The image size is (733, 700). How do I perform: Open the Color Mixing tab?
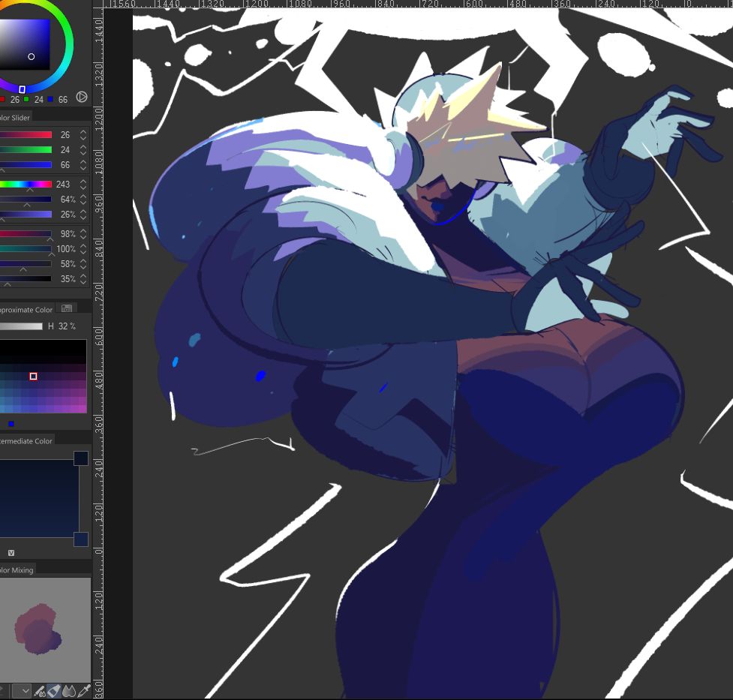pos(17,570)
